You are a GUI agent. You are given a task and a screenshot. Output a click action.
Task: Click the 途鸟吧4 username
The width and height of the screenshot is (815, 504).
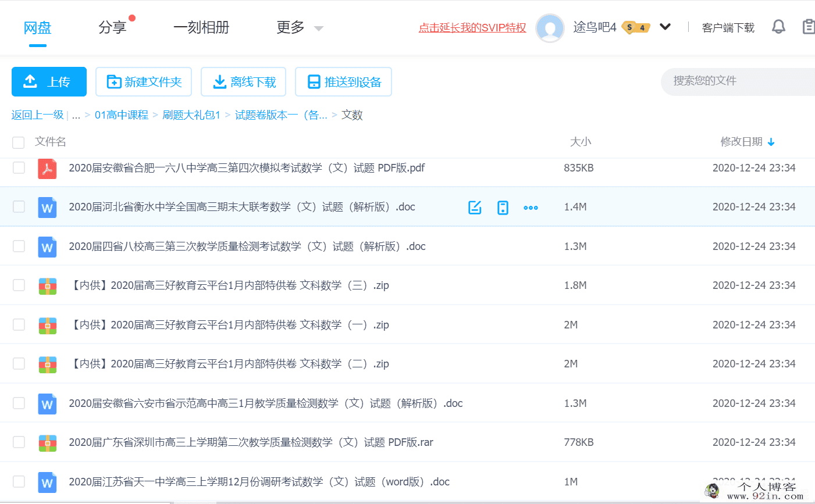(595, 27)
